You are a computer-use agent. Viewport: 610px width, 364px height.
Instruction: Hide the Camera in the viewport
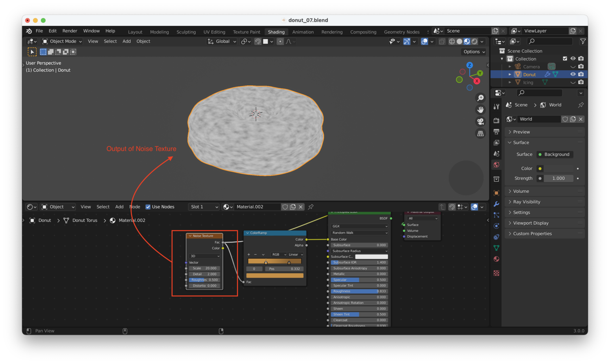click(573, 66)
